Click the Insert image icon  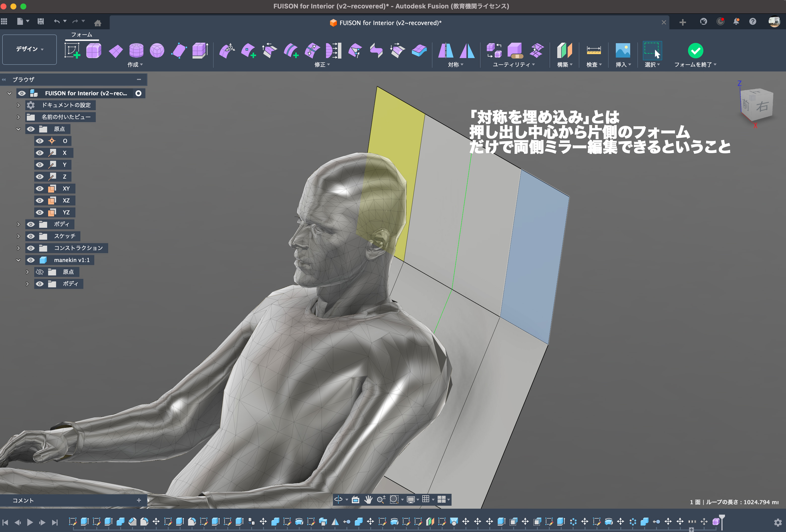pyautogui.click(x=623, y=51)
